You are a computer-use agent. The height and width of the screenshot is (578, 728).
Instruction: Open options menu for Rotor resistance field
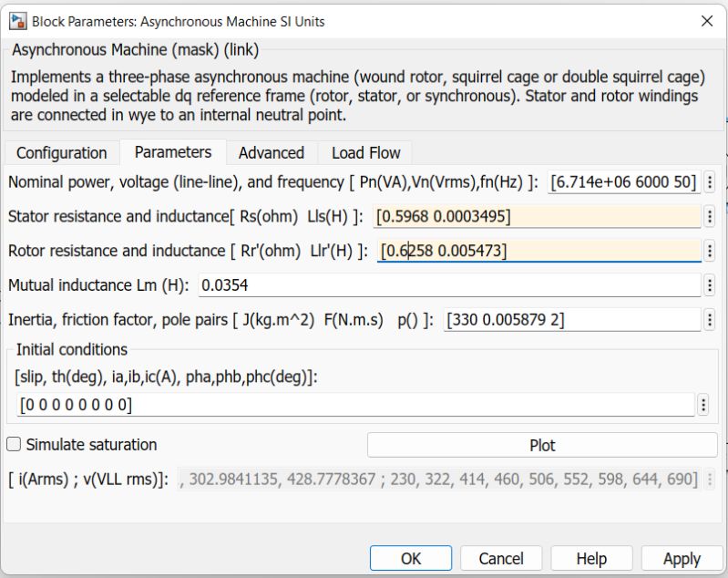tap(710, 252)
